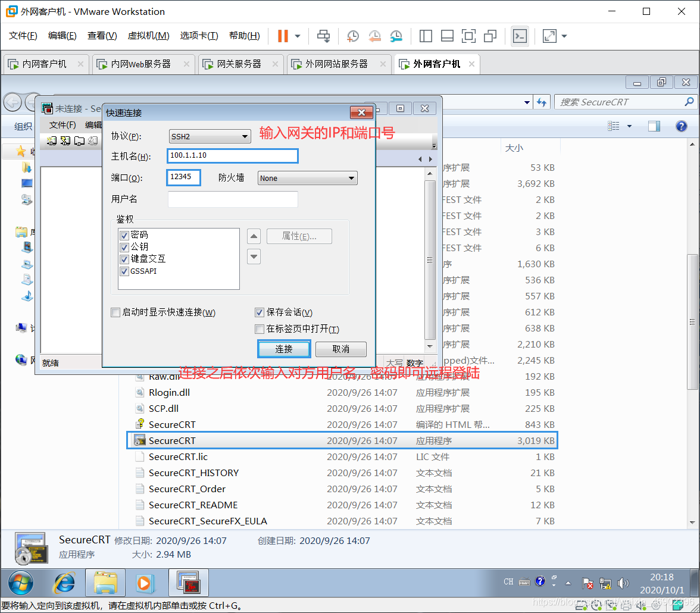700x613 pixels.
Task: Open stretch display options dropdown arrow
Action: 564,36
